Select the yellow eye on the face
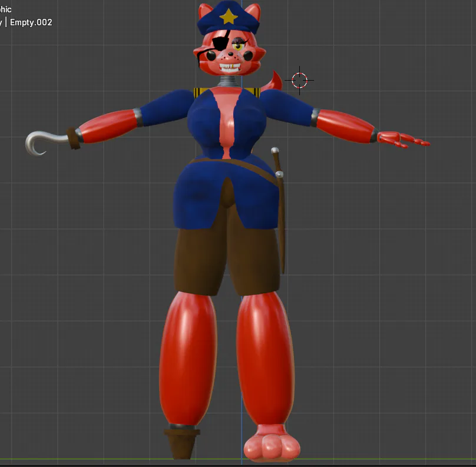The image size is (476, 467). pyautogui.click(x=239, y=47)
